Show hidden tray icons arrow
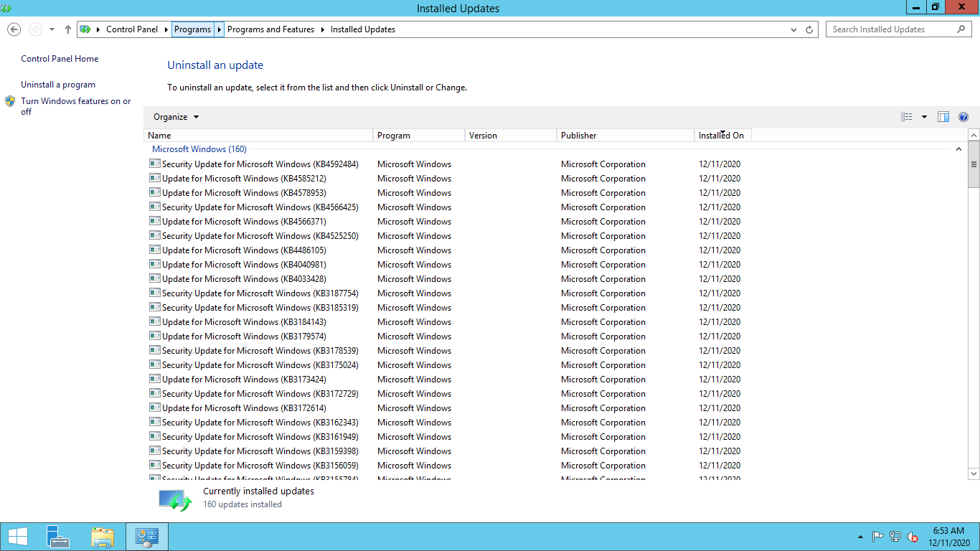The width and height of the screenshot is (980, 551). coord(861,537)
